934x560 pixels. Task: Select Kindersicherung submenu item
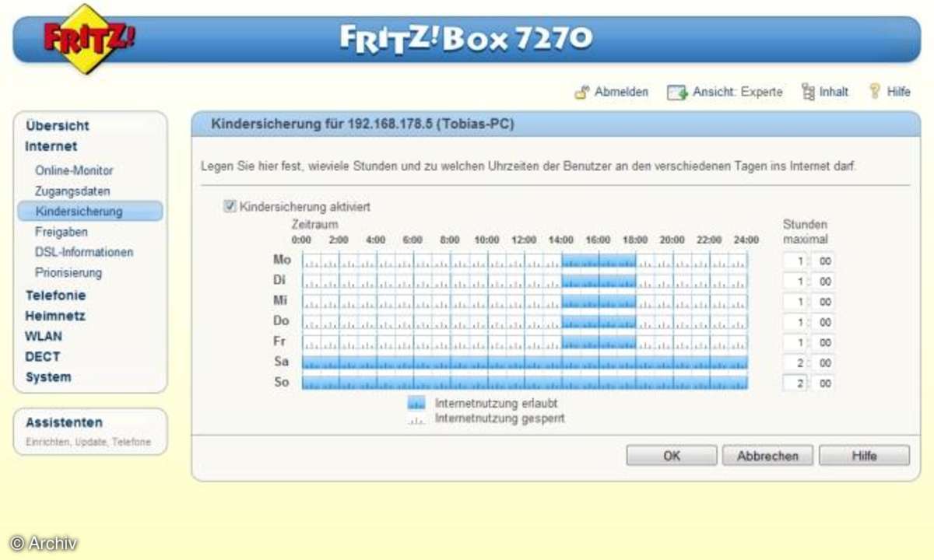[x=90, y=211]
